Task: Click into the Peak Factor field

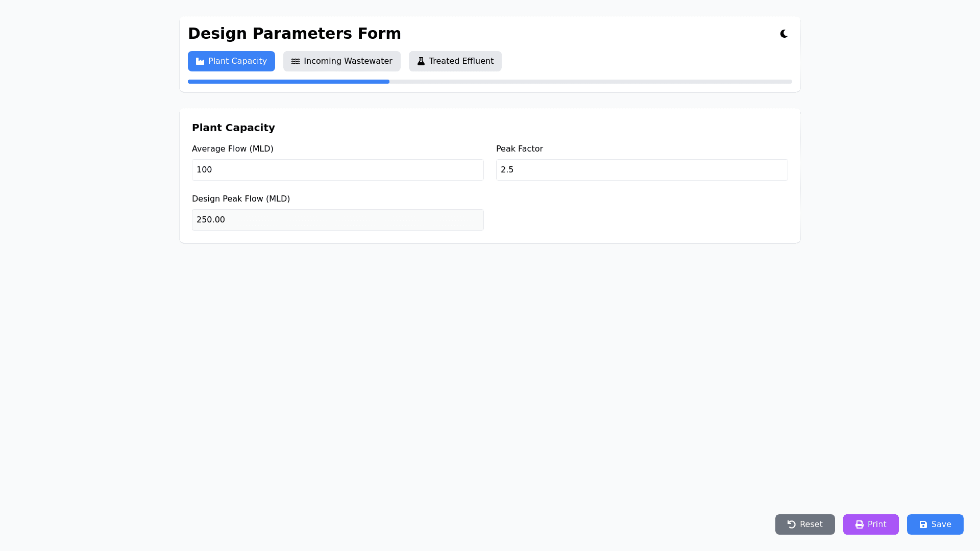Action: [x=642, y=170]
